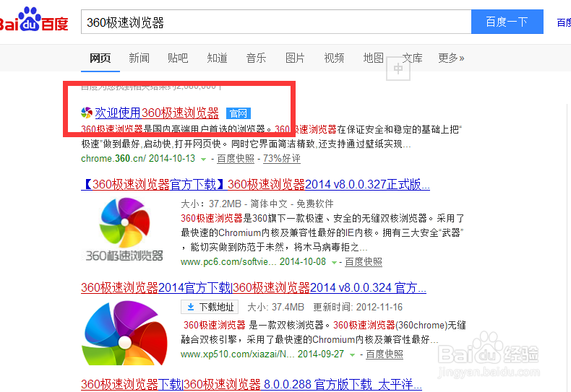Click the 百度一下 search button
The width and height of the screenshot is (571, 392).
click(507, 22)
